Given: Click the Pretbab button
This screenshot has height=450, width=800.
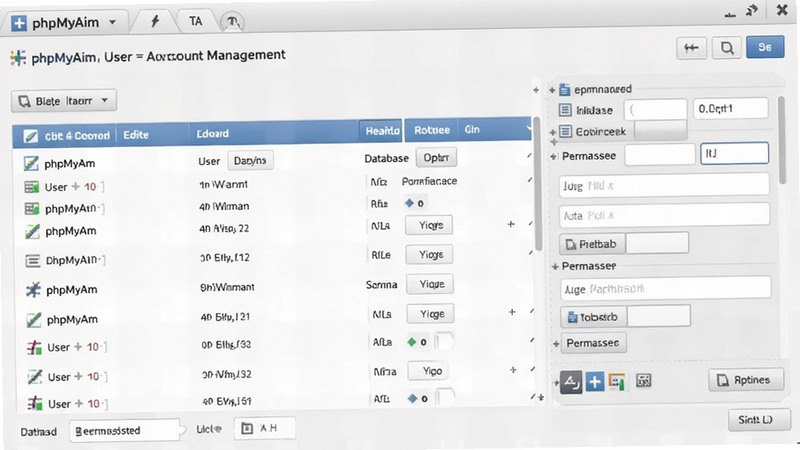Looking at the screenshot, I should [x=592, y=244].
